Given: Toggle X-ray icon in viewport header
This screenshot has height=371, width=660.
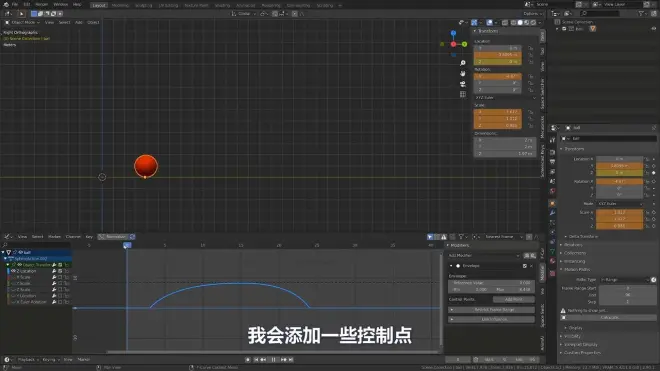Looking at the screenshot, I should 505,22.
